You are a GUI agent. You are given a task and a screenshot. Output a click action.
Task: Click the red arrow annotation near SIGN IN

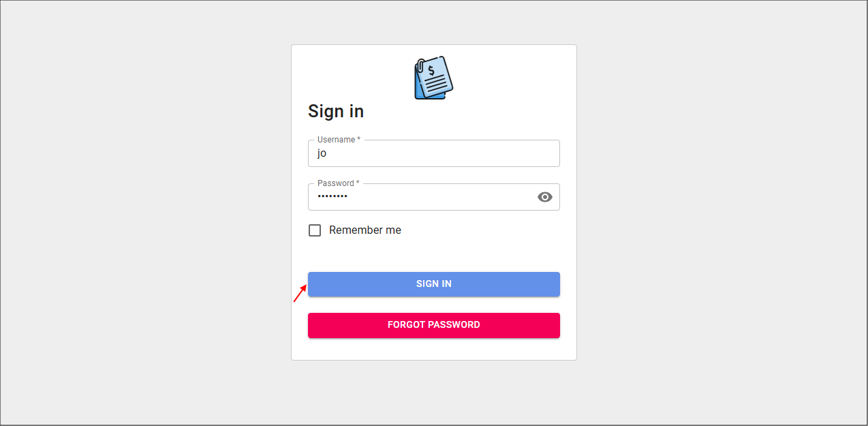300,293
